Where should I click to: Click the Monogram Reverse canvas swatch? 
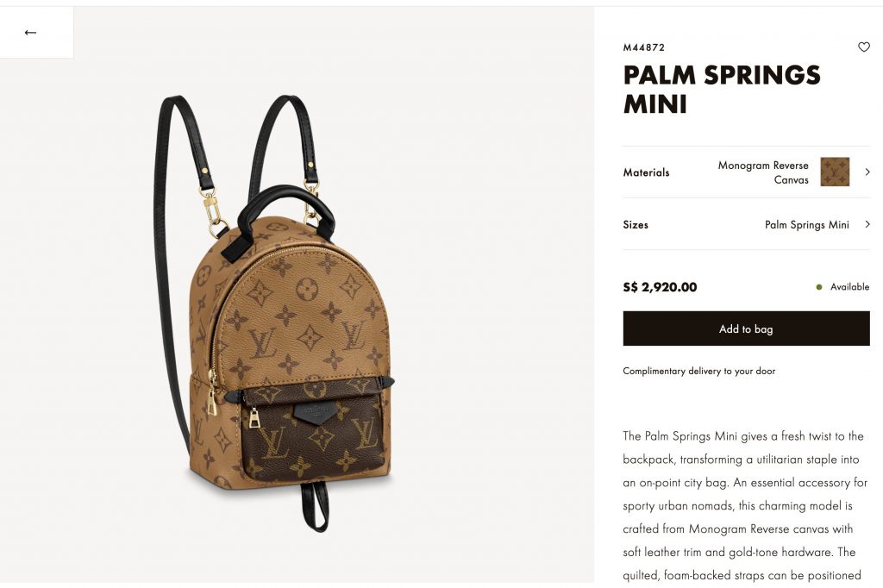point(835,172)
